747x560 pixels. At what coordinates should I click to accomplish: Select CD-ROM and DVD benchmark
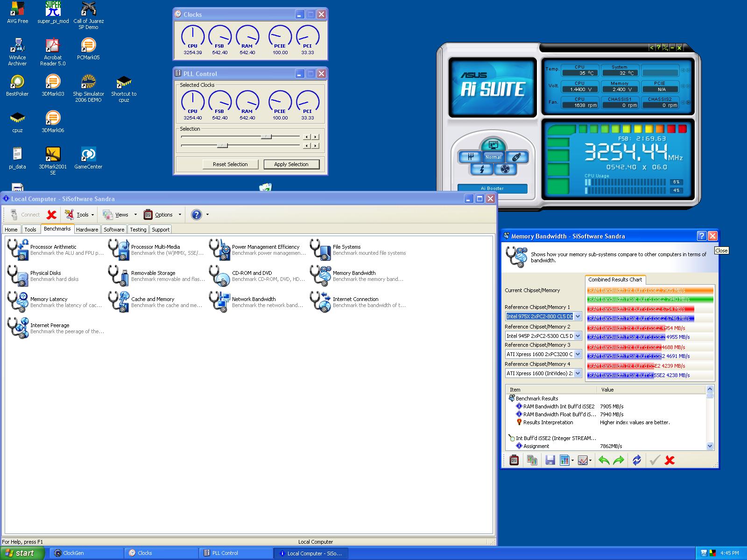(257, 276)
